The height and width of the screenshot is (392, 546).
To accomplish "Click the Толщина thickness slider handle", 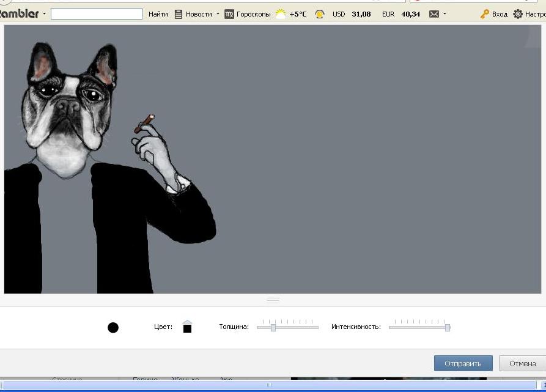I will 273,327.
